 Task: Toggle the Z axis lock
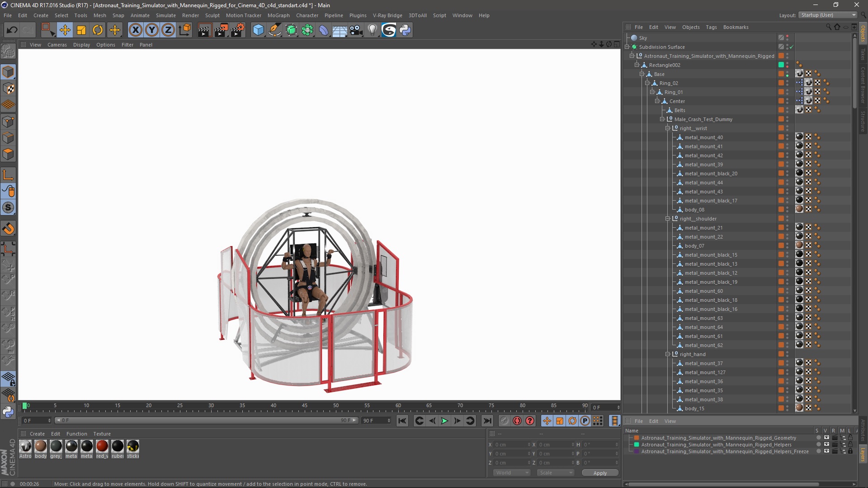(x=168, y=30)
